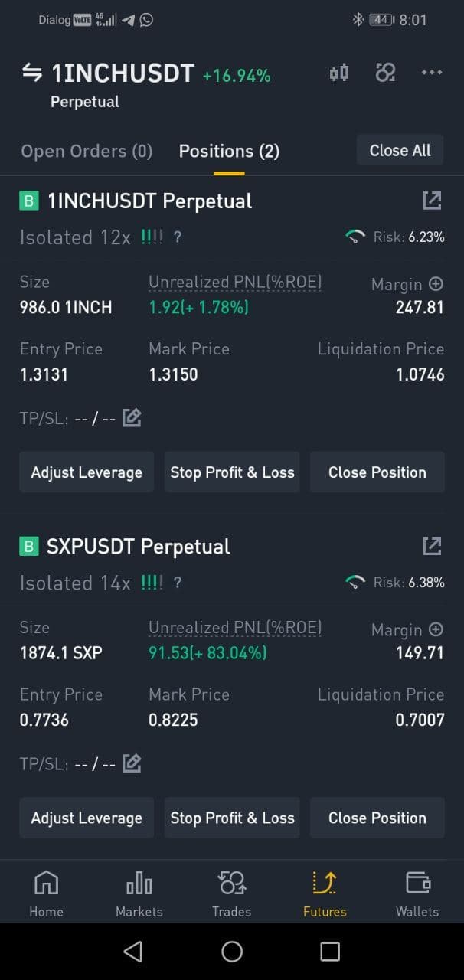Add margin with plus icon for SXPUSDT
This screenshot has height=980, width=464.
[x=436, y=629]
